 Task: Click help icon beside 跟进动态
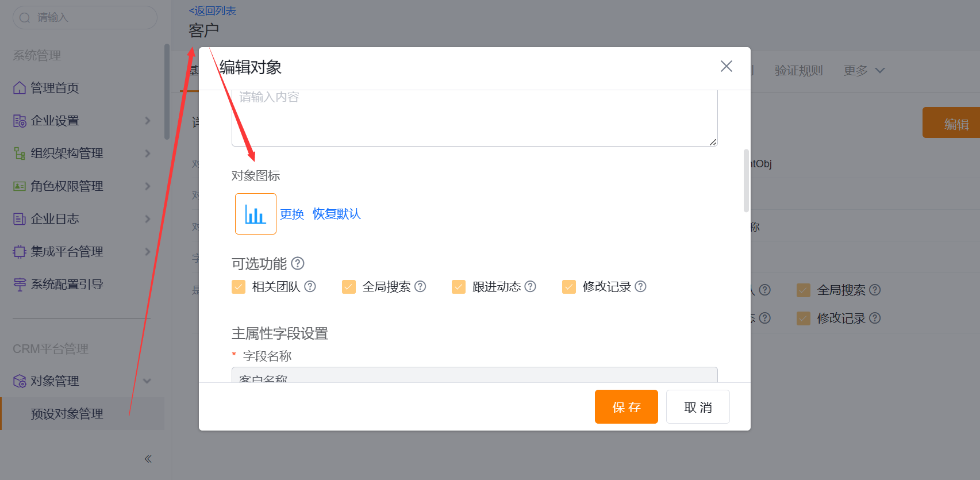point(530,286)
